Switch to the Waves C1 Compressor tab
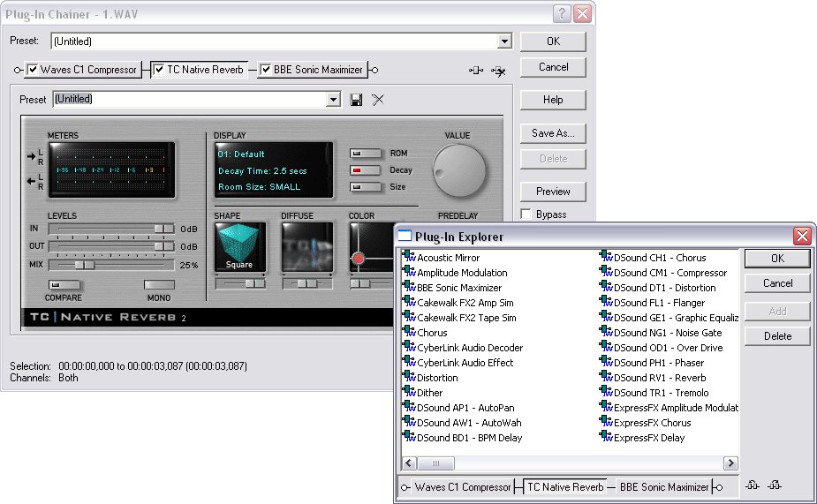 point(83,70)
